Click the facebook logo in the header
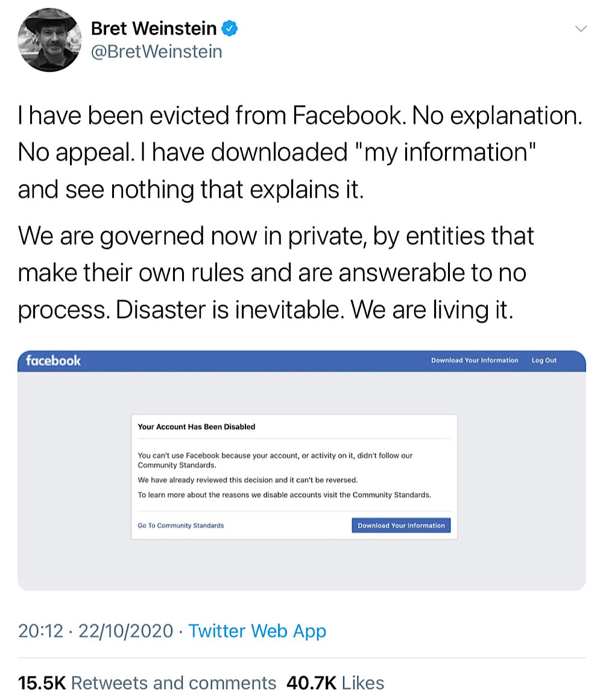603x700 pixels. click(x=53, y=361)
